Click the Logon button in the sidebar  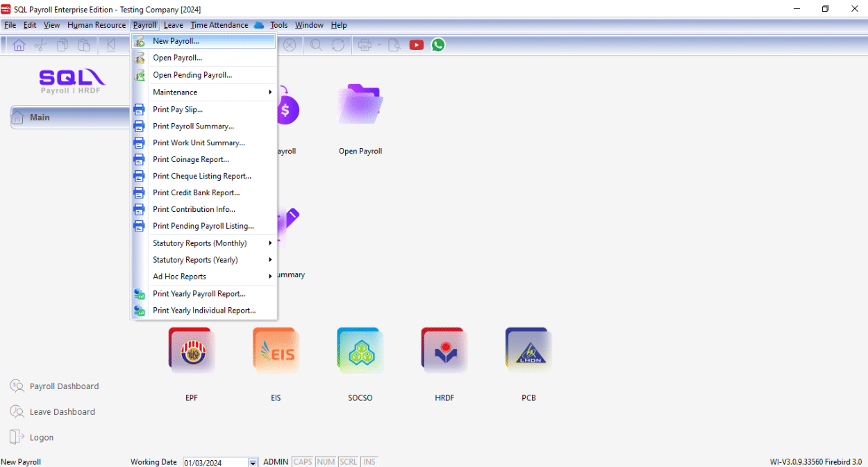[39, 436]
